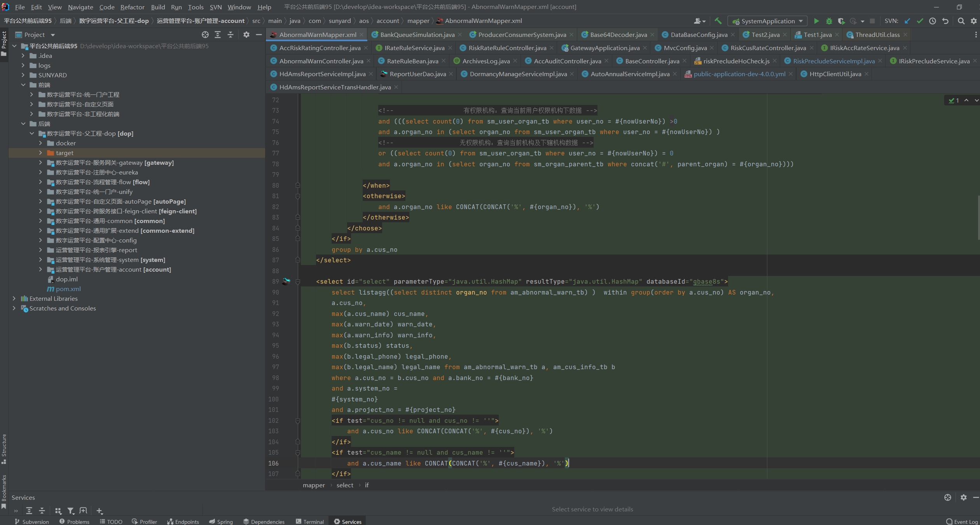This screenshot has width=980, height=525.
Task: Click the 'mapper' breadcrumb in path bar
Action: tap(418, 21)
